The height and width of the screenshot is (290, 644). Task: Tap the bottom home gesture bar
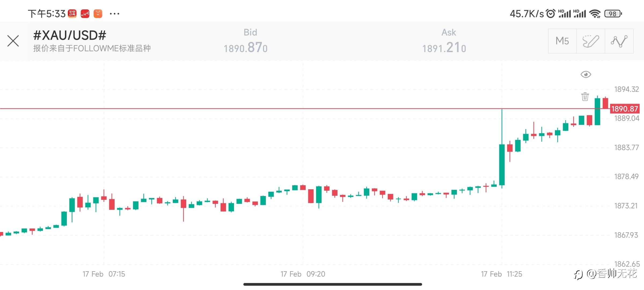pyautogui.click(x=333, y=284)
